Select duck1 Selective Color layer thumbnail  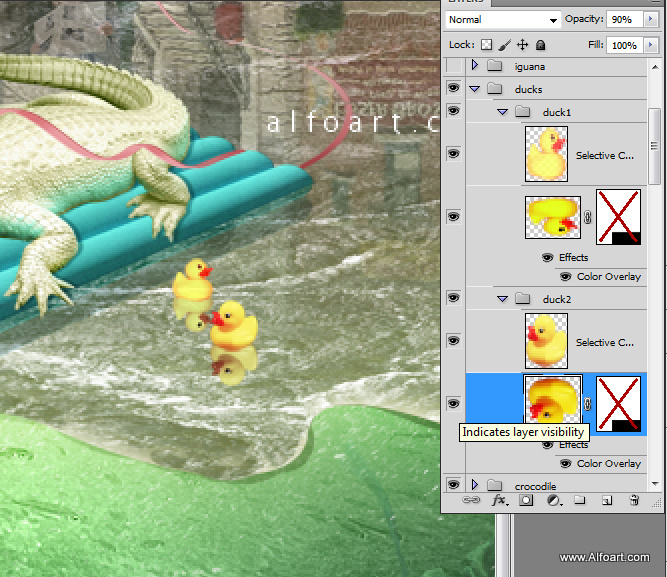pos(546,154)
